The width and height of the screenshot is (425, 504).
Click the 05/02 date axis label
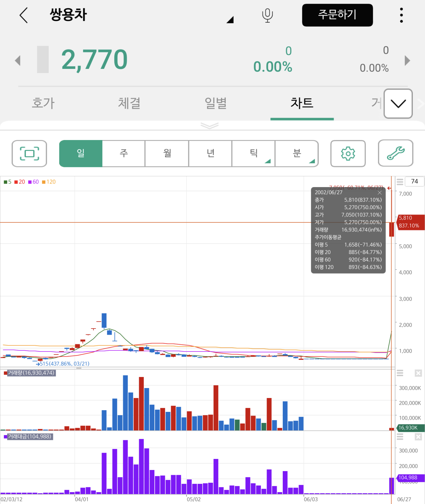point(194,499)
